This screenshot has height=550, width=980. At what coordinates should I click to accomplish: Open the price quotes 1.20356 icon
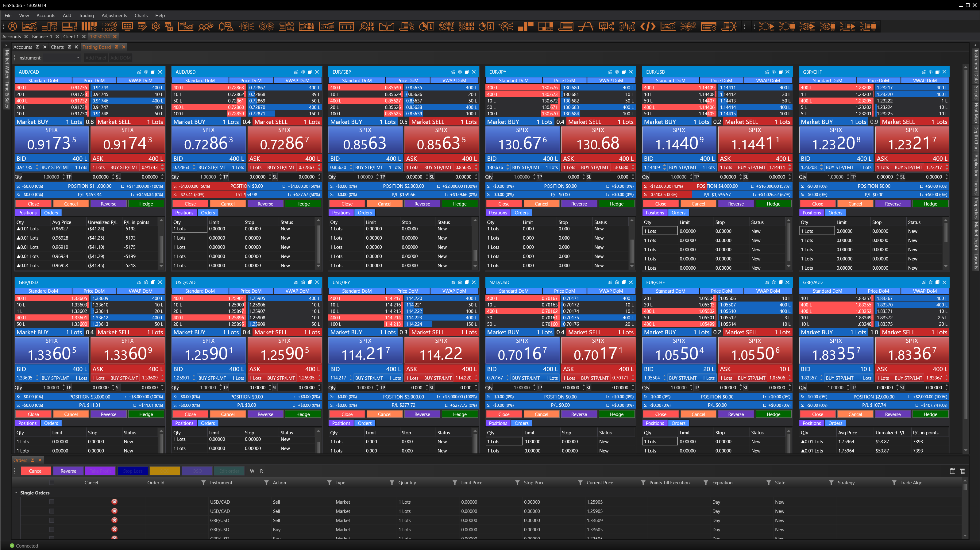[109, 26]
